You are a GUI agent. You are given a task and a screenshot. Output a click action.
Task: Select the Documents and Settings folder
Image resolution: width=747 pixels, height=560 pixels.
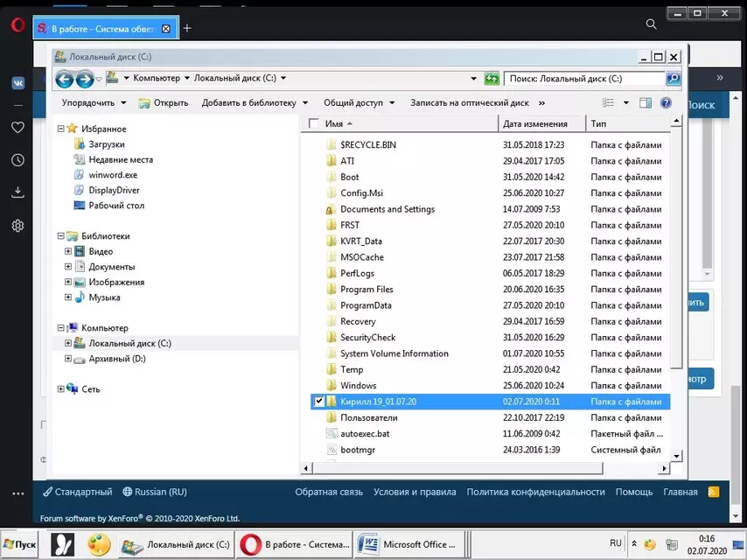[387, 209]
